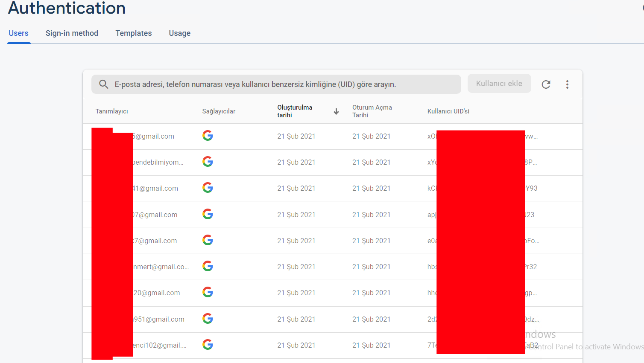644x363 pixels.
Task: Select the email ending 41@gmail.com
Action: point(156,189)
